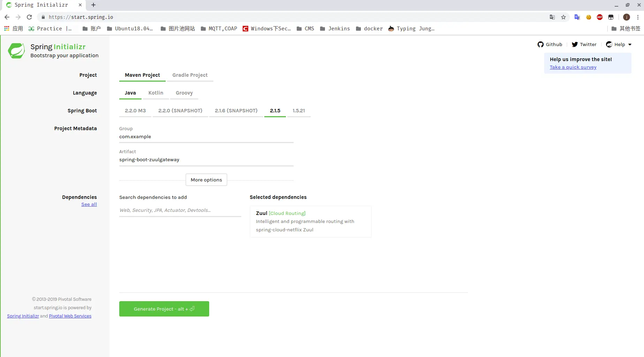Choose Groovy as the language
Image resolution: width=644 pixels, height=357 pixels.
(184, 93)
